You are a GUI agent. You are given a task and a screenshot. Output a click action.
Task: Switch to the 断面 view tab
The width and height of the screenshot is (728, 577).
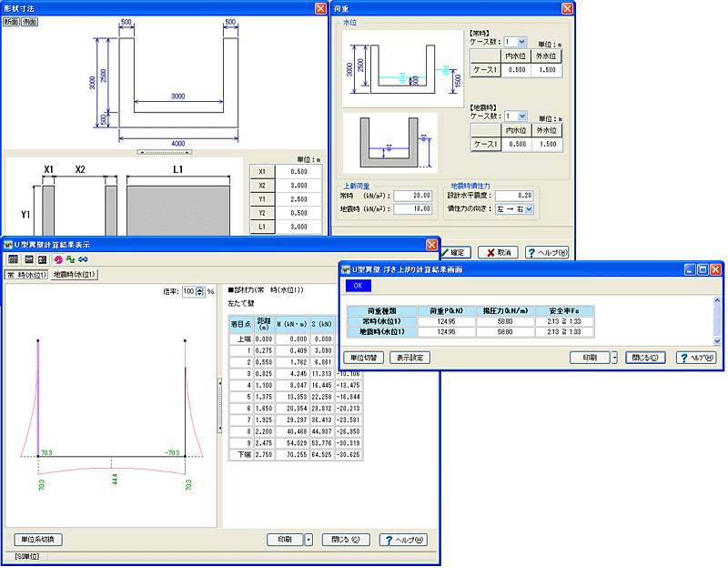coord(12,21)
